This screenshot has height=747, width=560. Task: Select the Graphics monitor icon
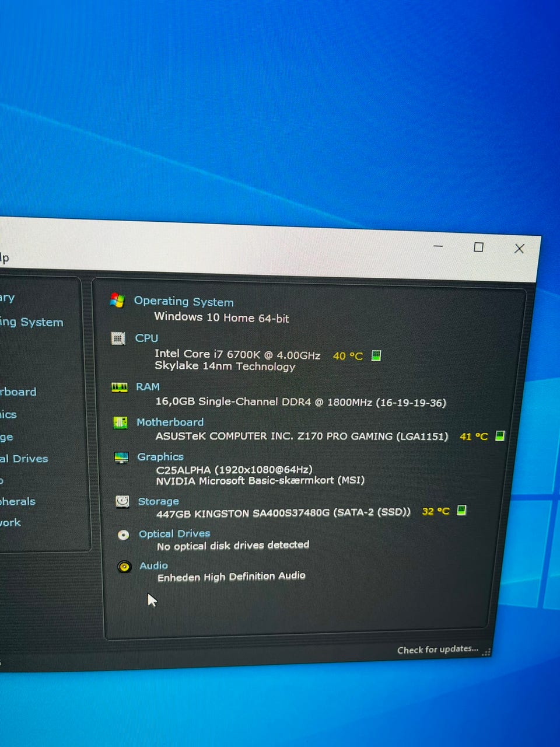pos(121,458)
